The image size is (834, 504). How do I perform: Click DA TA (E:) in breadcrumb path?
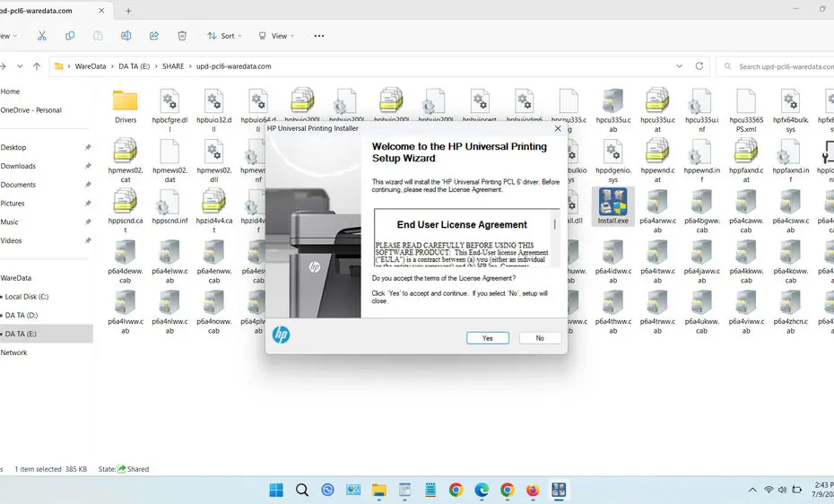point(134,66)
